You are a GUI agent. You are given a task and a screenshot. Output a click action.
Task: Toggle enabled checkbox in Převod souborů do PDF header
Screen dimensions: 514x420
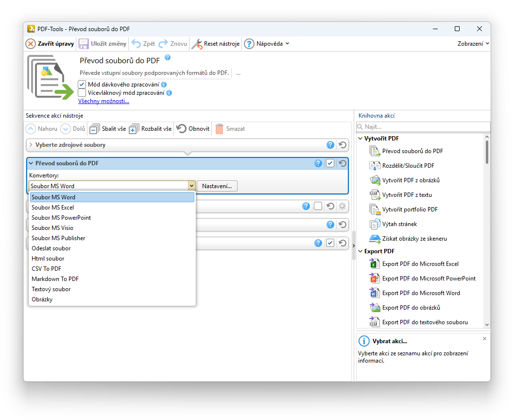click(330, 163)
